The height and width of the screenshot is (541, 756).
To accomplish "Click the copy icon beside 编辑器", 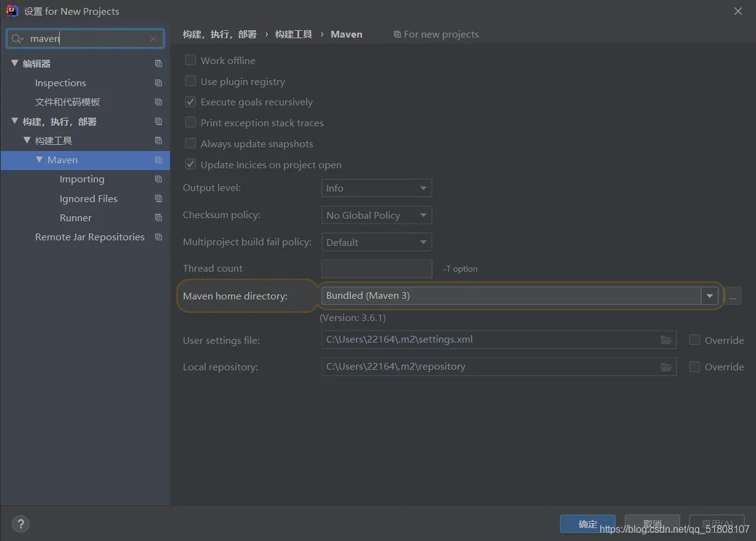I will [158, 63].
